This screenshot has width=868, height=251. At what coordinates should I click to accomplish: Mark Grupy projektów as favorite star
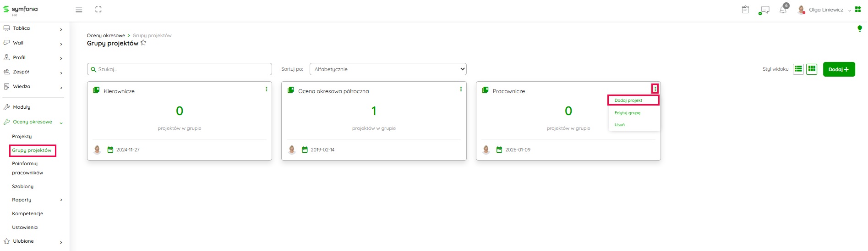tap(143, 43)
